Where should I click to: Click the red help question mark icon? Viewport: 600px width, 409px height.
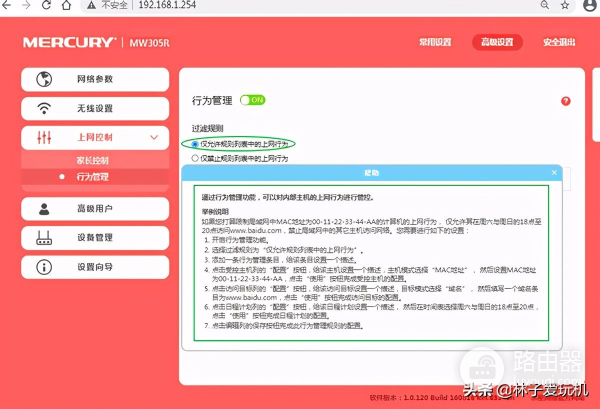(566, 101)
